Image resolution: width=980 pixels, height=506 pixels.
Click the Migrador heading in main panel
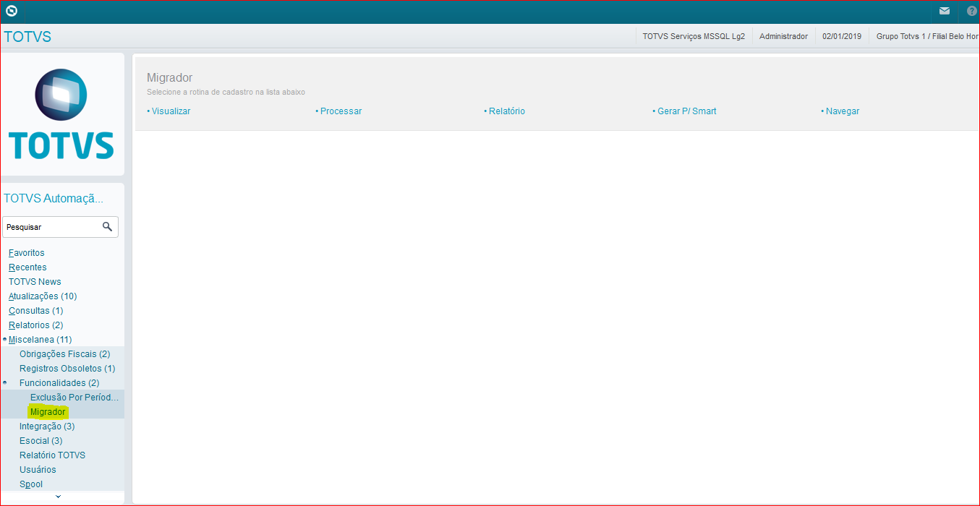[169, 77]
